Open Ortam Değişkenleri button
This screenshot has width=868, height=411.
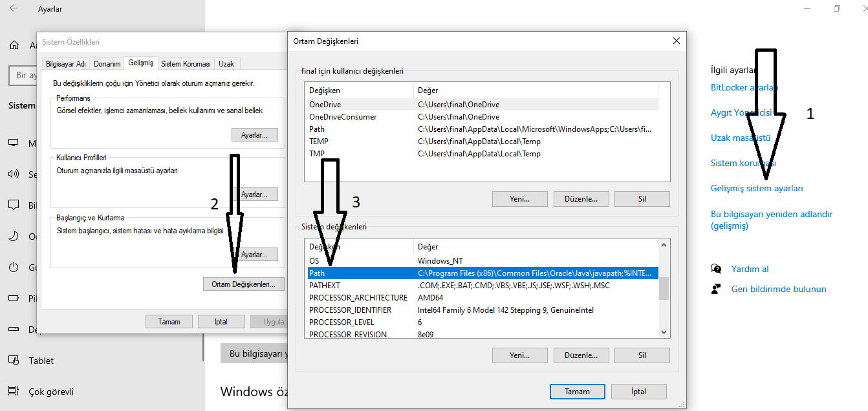(243, 284)
